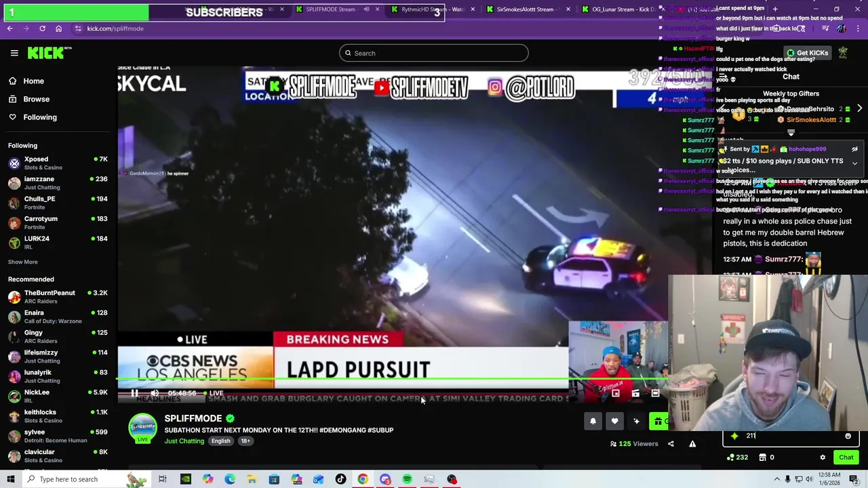The height and width of the screenshot is (488, 868).
Task: Click the 18+ tag
Action: pyautogui.click(x=245, y=441)
